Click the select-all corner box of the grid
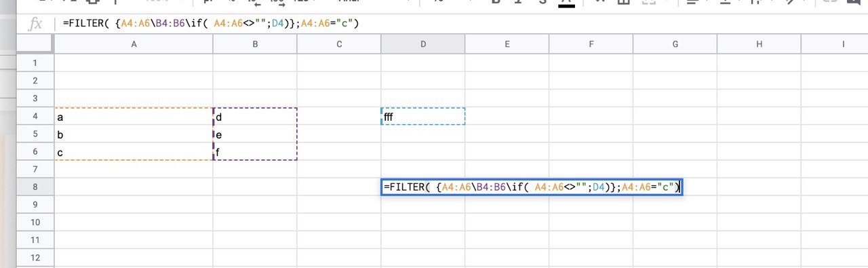 pos(35,44)
